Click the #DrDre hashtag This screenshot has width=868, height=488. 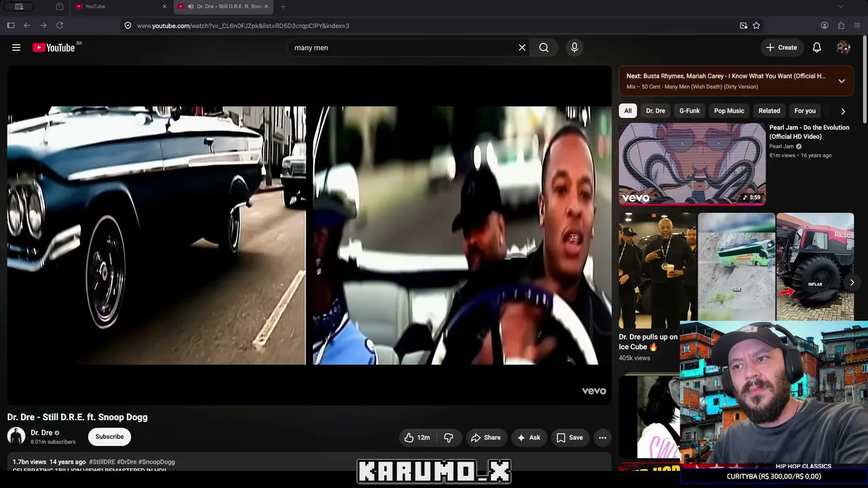coord(127,462)
